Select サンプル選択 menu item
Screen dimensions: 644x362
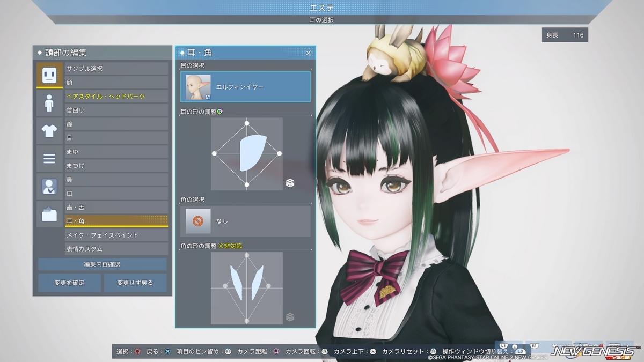tap(116, 69)
